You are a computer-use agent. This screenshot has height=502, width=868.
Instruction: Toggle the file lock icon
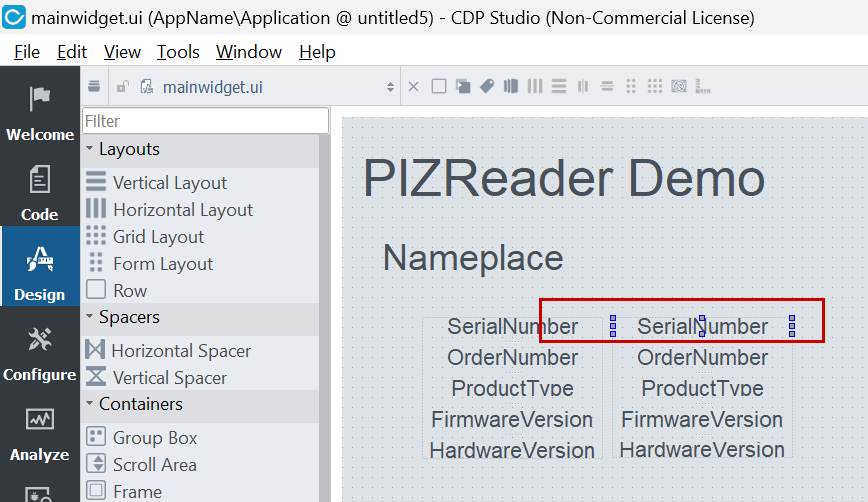tap(123, 86)
